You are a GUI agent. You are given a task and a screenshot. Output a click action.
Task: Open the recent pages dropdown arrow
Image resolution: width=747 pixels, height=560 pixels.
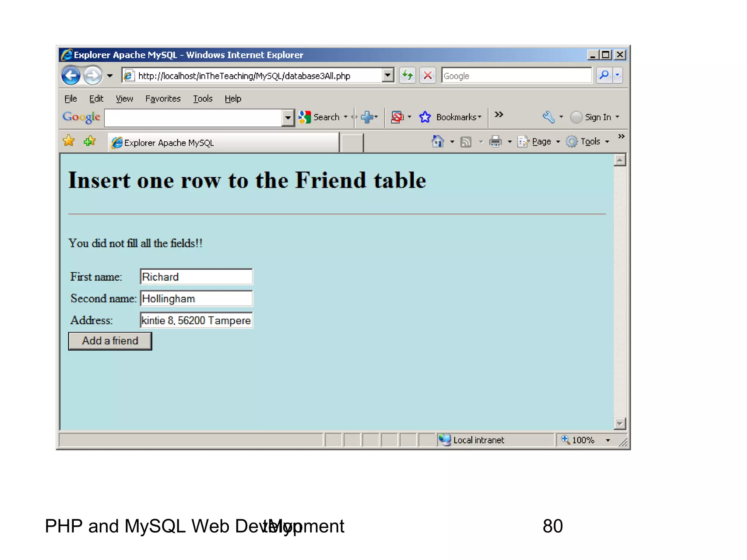110,76
